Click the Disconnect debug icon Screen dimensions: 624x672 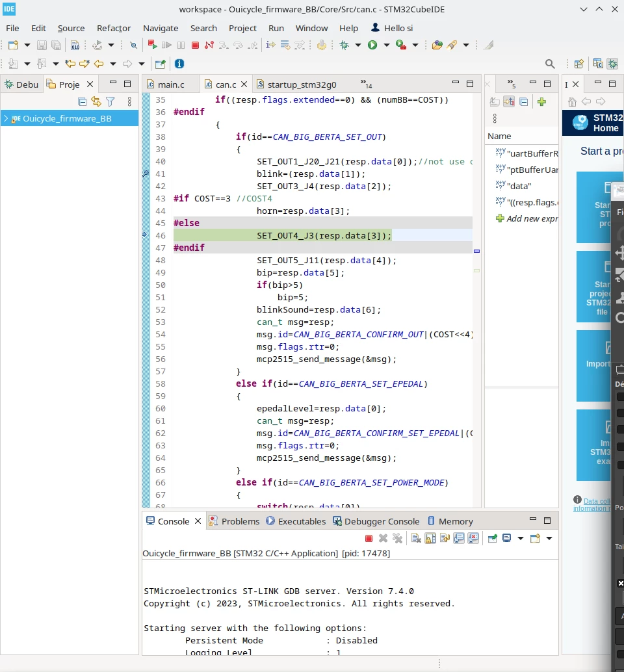[209, 45]
